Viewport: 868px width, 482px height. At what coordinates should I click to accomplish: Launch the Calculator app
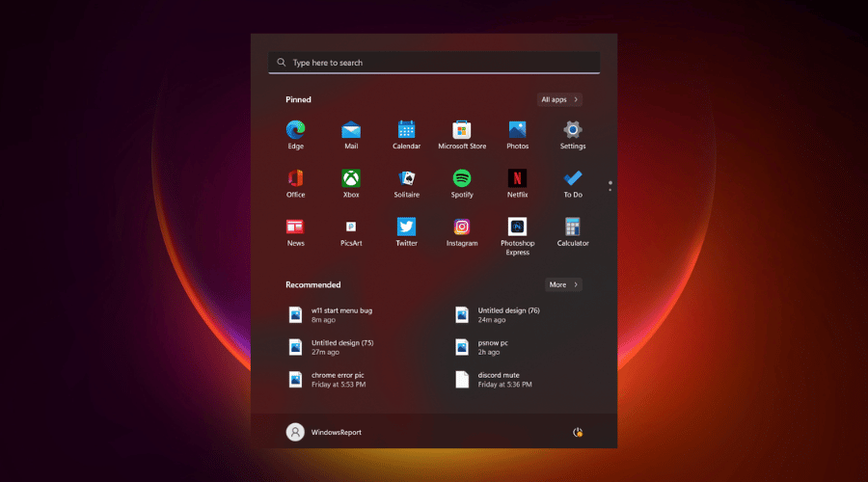pos(572,232)
